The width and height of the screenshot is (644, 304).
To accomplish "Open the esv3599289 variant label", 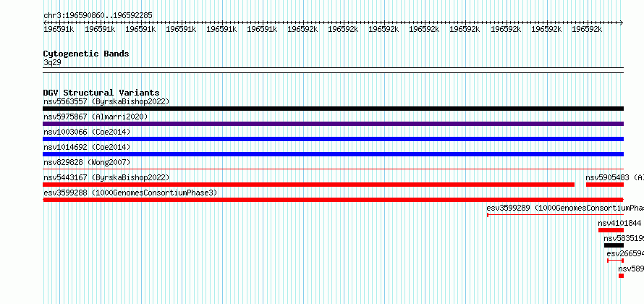I will pyautogui.click(x=565, y=208).
